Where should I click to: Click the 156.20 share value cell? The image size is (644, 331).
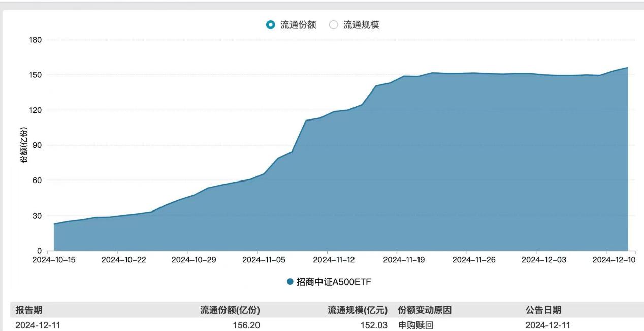point(247,324)
